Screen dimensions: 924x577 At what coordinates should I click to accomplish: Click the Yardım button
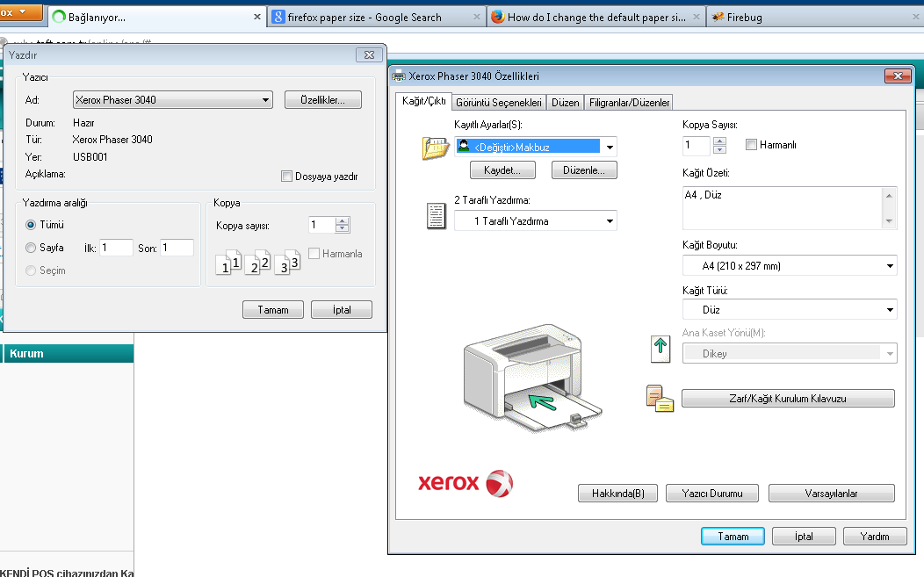(875, 537)
